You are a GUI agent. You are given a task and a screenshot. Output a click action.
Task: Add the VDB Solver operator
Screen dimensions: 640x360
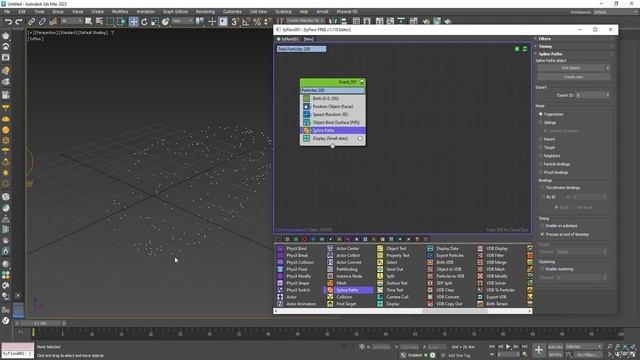pos(496,283)
